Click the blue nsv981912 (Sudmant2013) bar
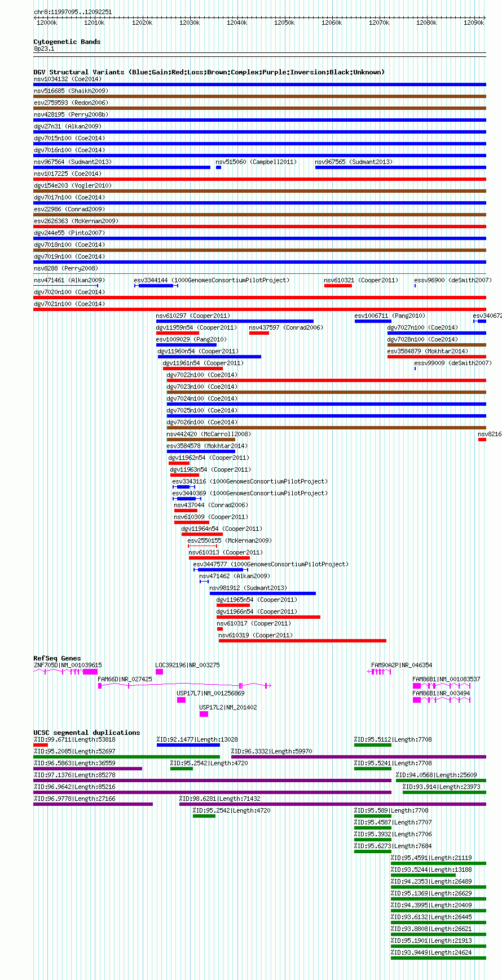Viewport: 502px width, 980px height. [x=263, y=593]
